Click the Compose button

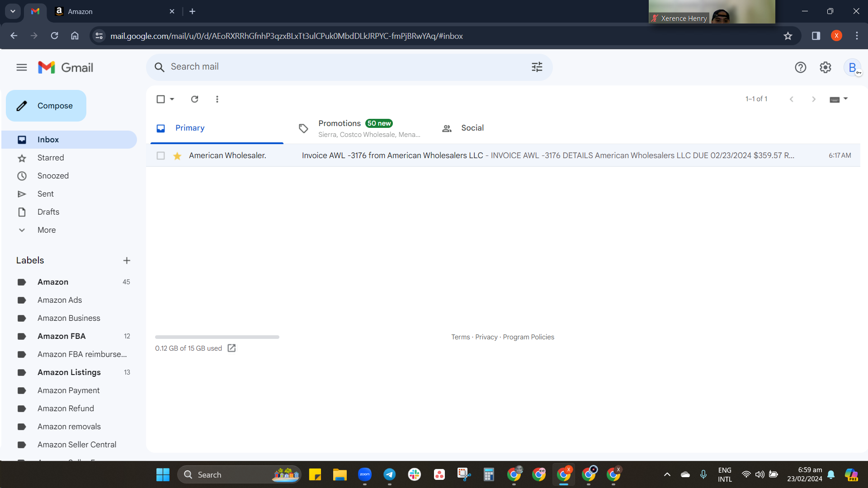click(x=46, y=106)
